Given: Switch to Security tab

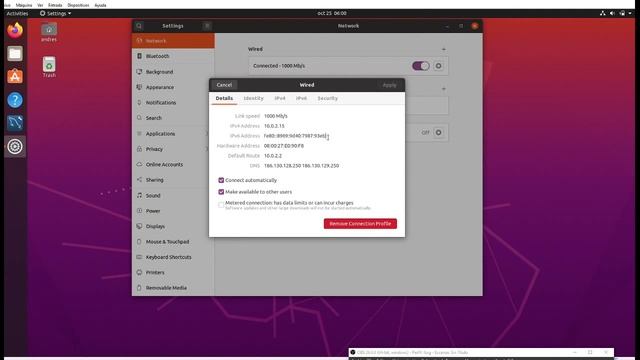Looking at the screenshot, I should [327, 98].
